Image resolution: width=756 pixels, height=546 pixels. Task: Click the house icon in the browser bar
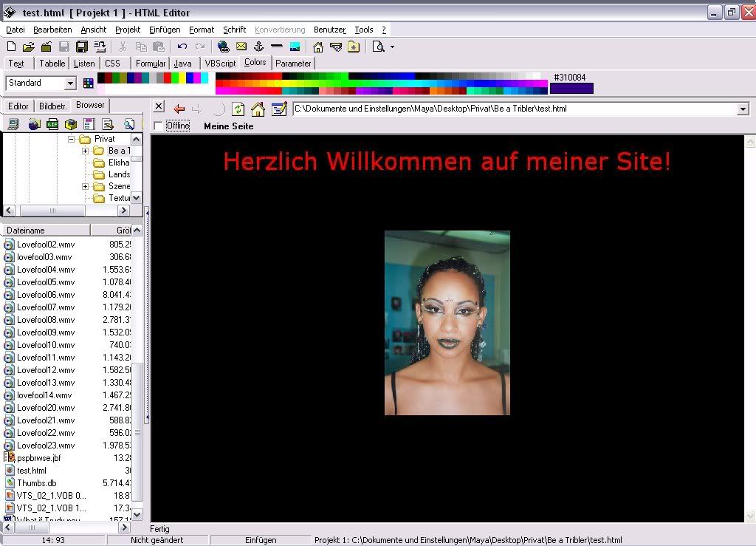pos(258,109)
